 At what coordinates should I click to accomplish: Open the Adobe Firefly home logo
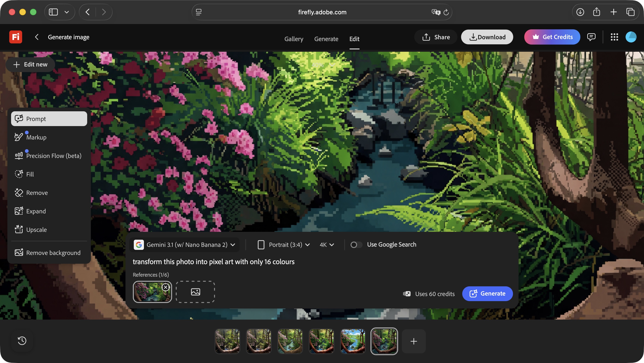tap(15, 37)
